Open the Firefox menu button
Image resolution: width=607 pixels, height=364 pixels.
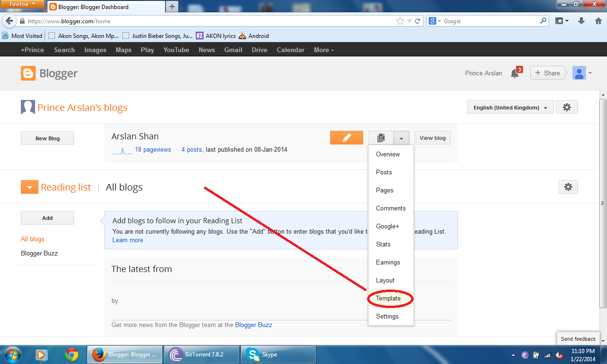click(23, 4)
